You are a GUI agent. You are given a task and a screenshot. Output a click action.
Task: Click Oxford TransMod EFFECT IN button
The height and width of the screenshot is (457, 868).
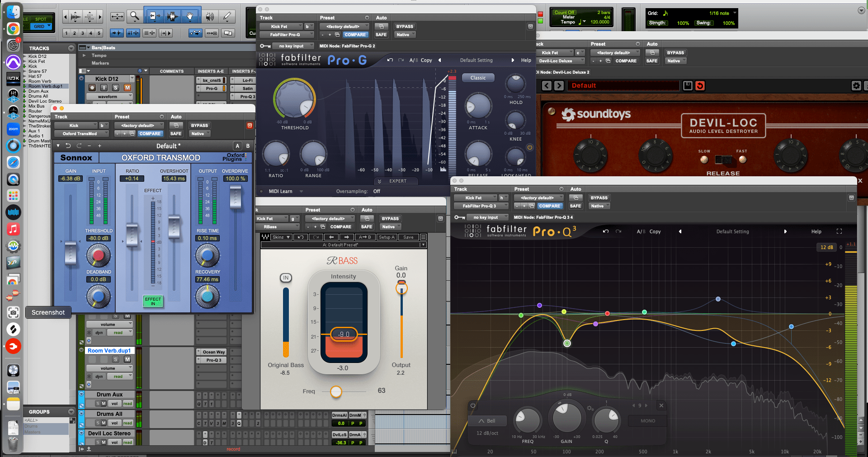coord(153,301)
